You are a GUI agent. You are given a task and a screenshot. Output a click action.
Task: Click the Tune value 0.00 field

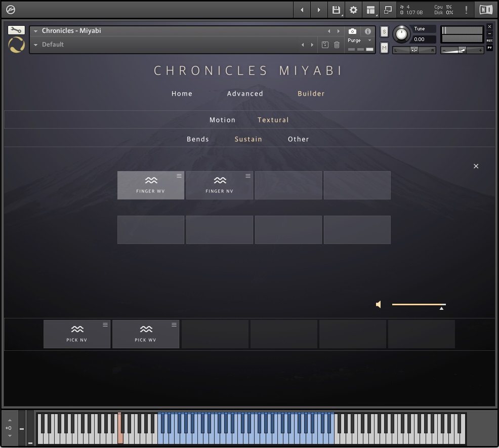(424, 39)
